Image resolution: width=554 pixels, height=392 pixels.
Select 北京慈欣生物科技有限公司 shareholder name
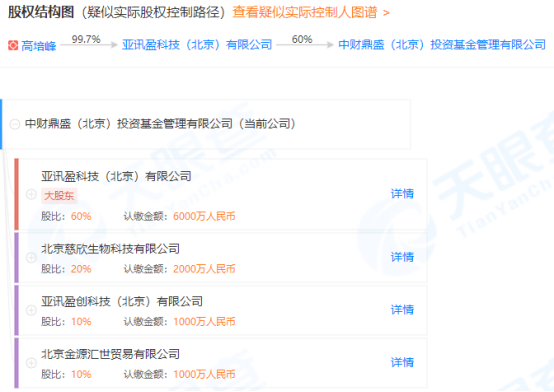(x=111, y=249)
